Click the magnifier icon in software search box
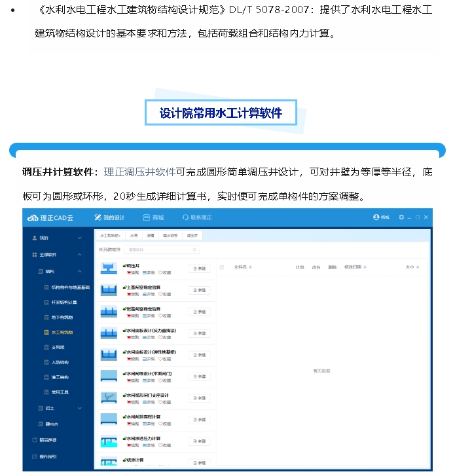Screen dimensions: 453x476 (194, 249)
